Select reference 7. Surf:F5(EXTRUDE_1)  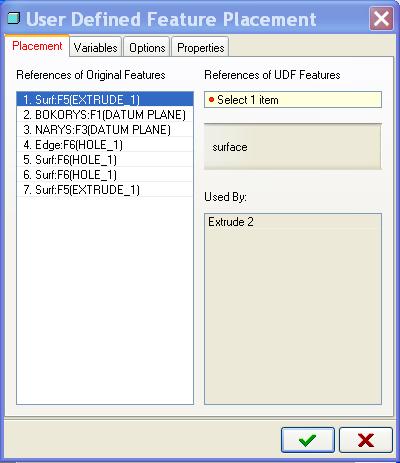[105, 189]
